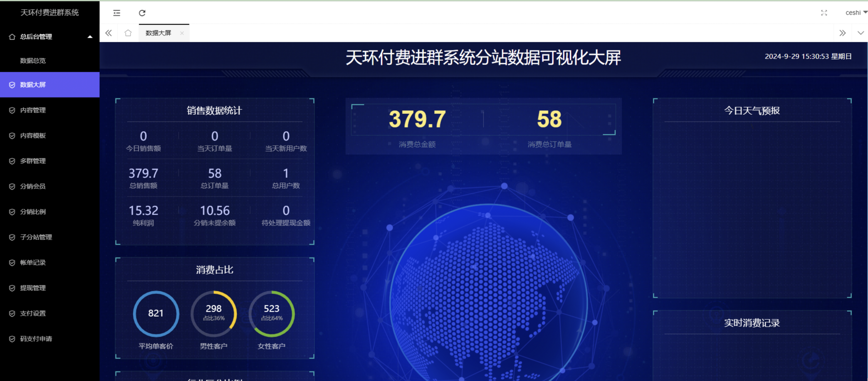
Task: Open 内容模板 menu
Action: [x=50, y=136]
